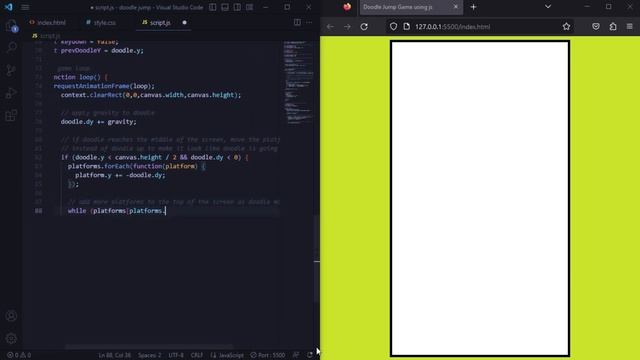
Task: Click the while (platforms line
Action: click(x=117, y=211)
